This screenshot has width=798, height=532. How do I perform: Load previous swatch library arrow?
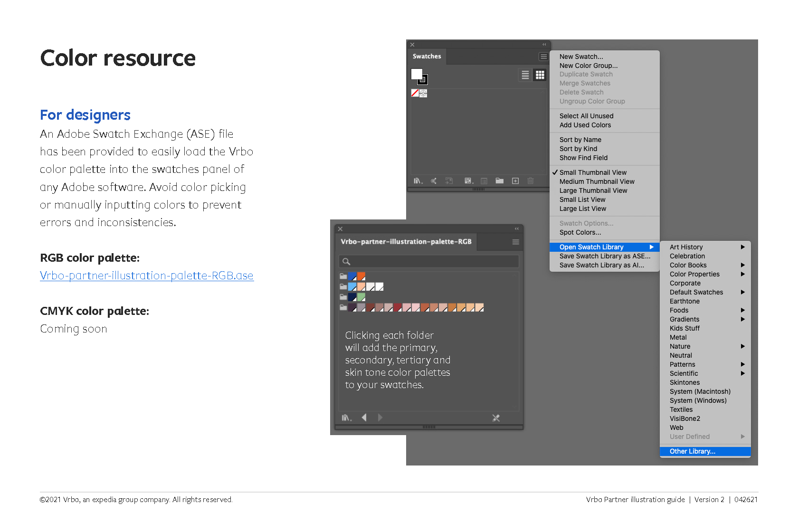tap(364, 418)
